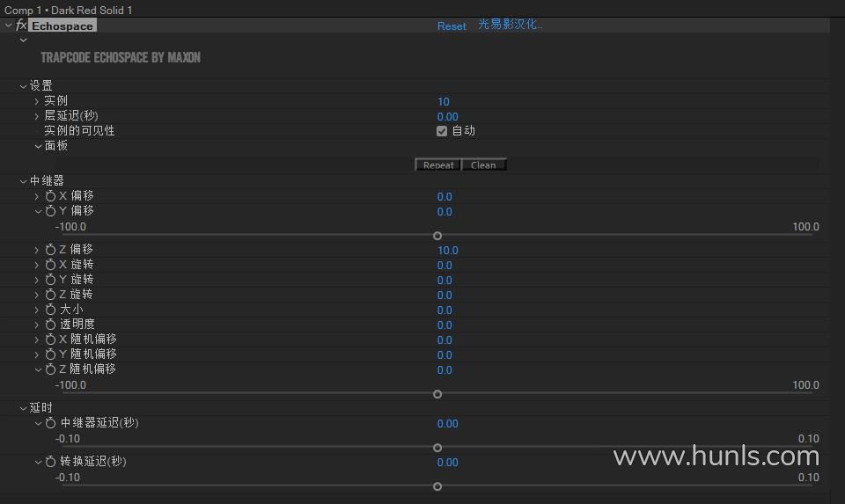Expand the 透明度 property
The height and width of the screenshot is (504, 845).
(x=37, y=325)
